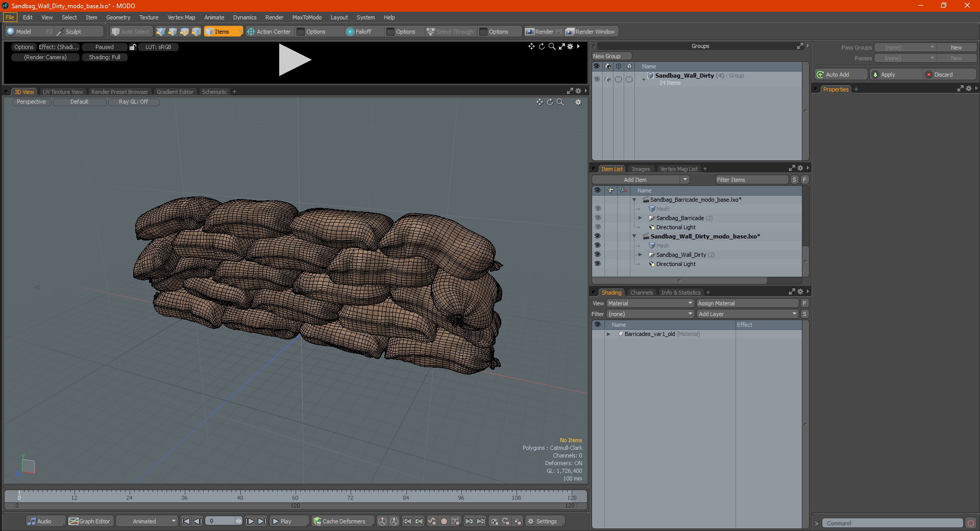Open 3D viewport settings gear

pos(578,102)
